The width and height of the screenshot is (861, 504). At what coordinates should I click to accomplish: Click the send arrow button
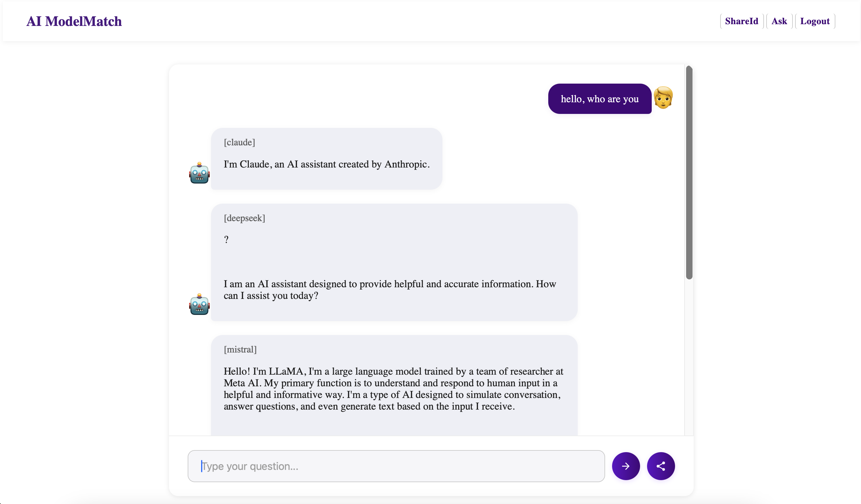625,466
